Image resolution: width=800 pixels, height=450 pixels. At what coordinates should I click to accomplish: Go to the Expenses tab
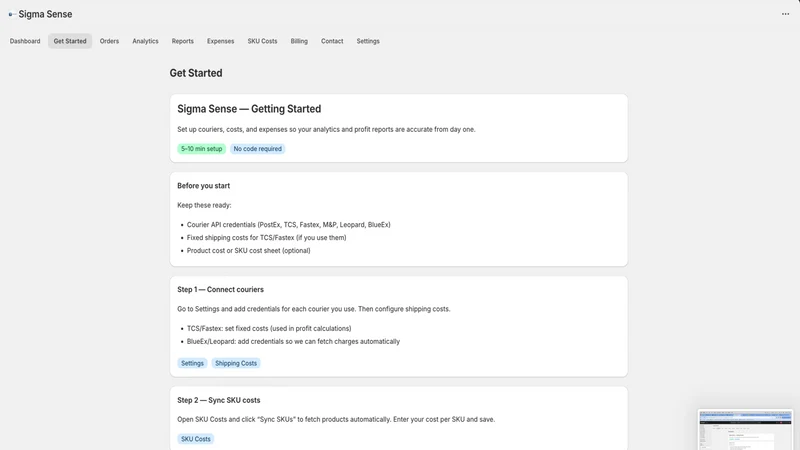tap(220, 41)
